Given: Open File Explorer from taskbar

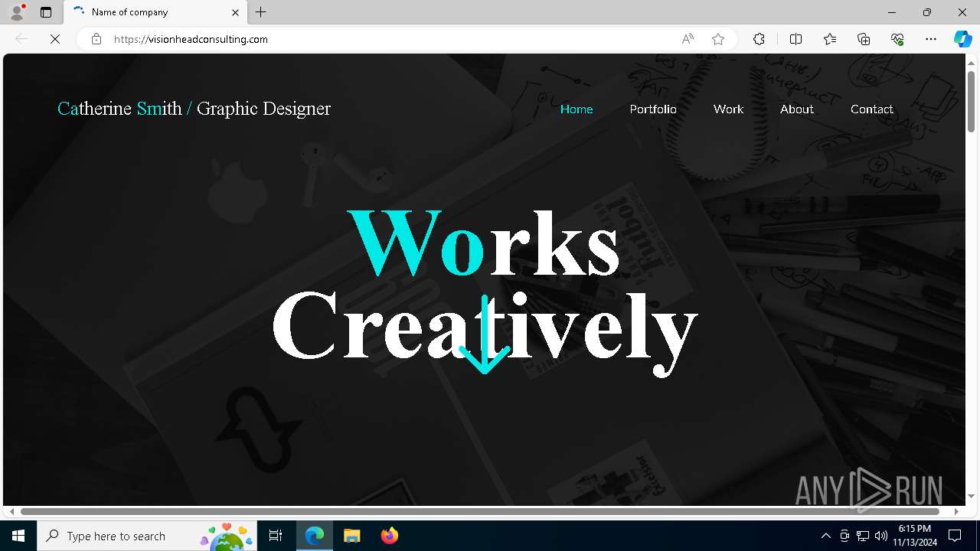Looking at the screenshot, I should click(351, 536).
